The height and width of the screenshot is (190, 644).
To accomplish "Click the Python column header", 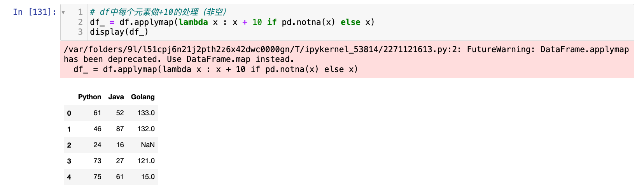I will [89, 97].
